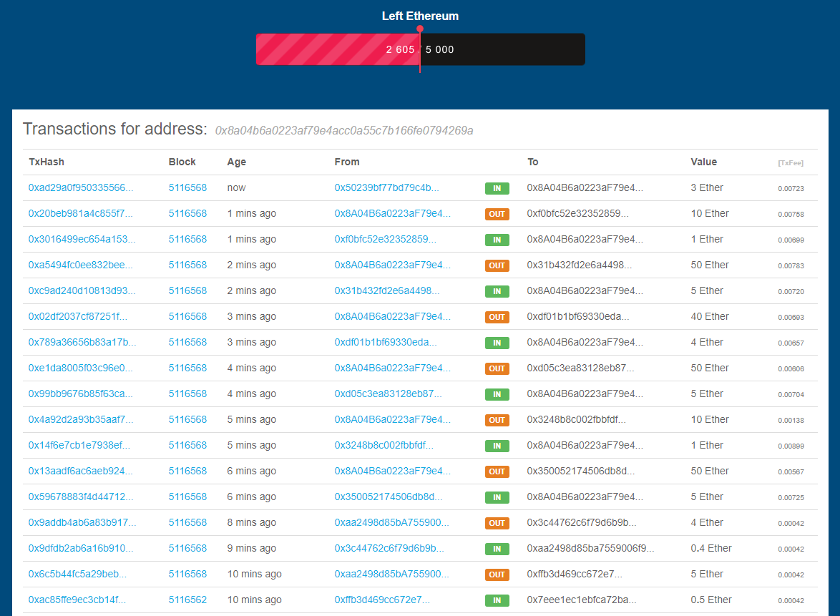Click the progress marker pin on the Ethereum bar
This screenshot has width=840, height=616.
point(420,29)
